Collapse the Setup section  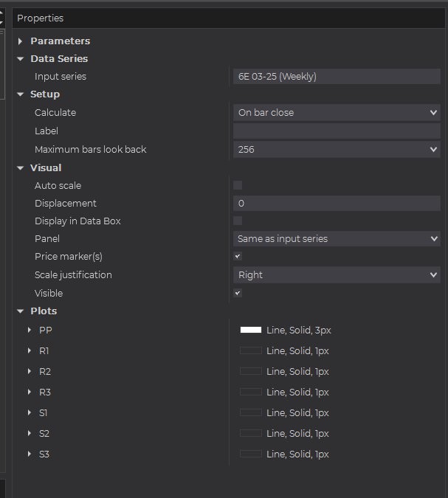[21, 94]
